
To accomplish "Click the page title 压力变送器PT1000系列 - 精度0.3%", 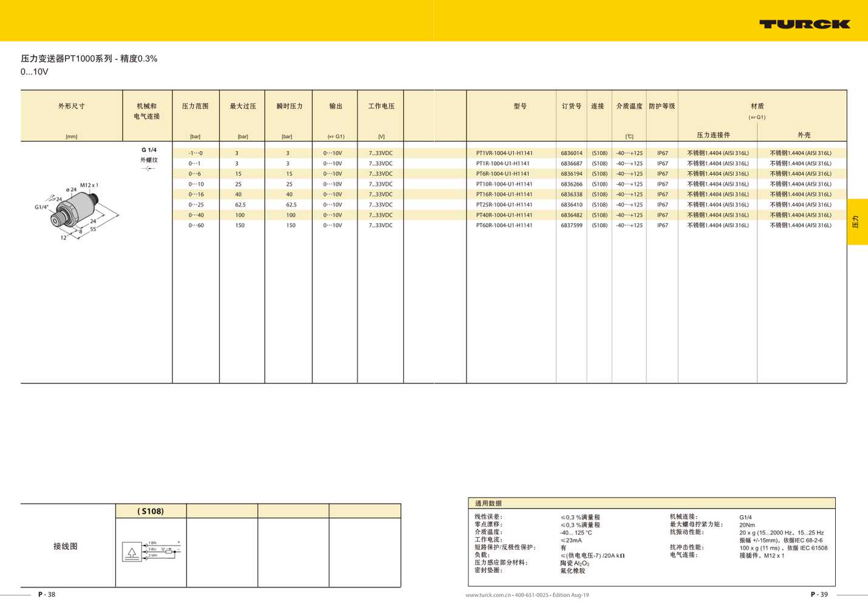I will (89, 59).
